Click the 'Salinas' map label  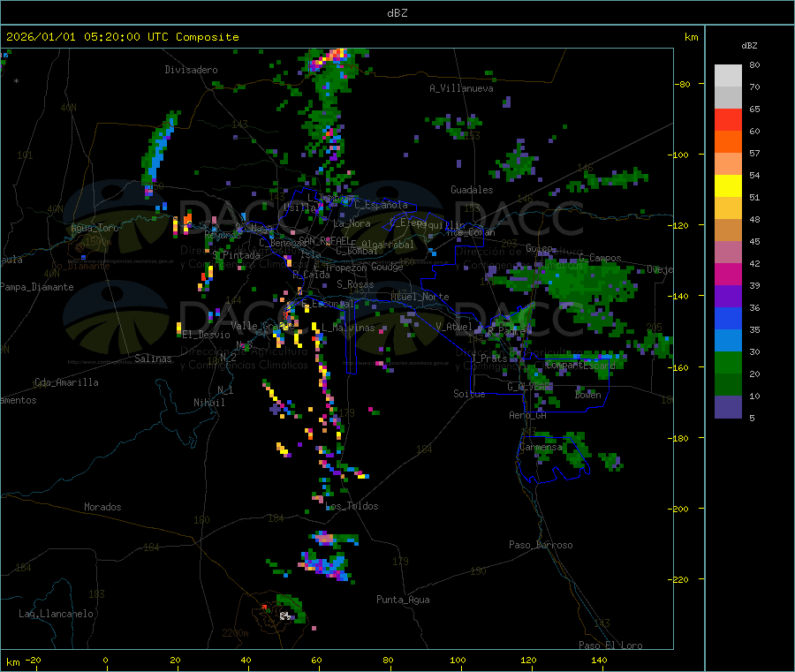point(153,359)
